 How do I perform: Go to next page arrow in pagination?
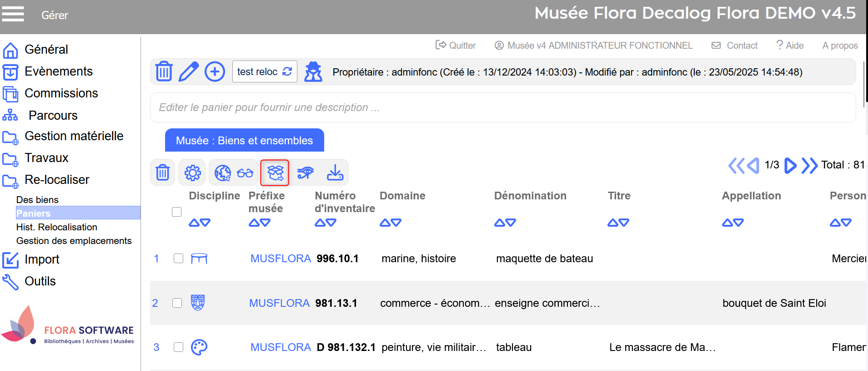coord(790,165)
